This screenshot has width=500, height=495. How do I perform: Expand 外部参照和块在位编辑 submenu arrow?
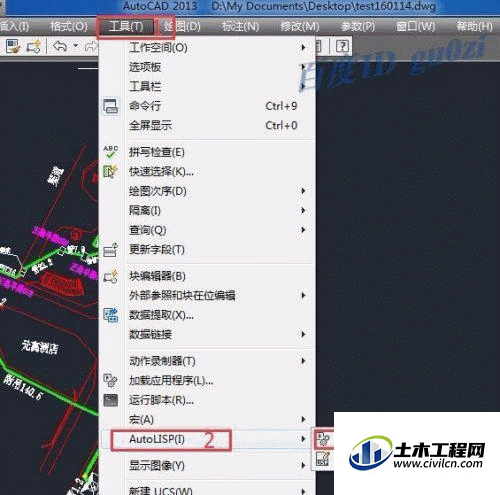click(303, 296)
